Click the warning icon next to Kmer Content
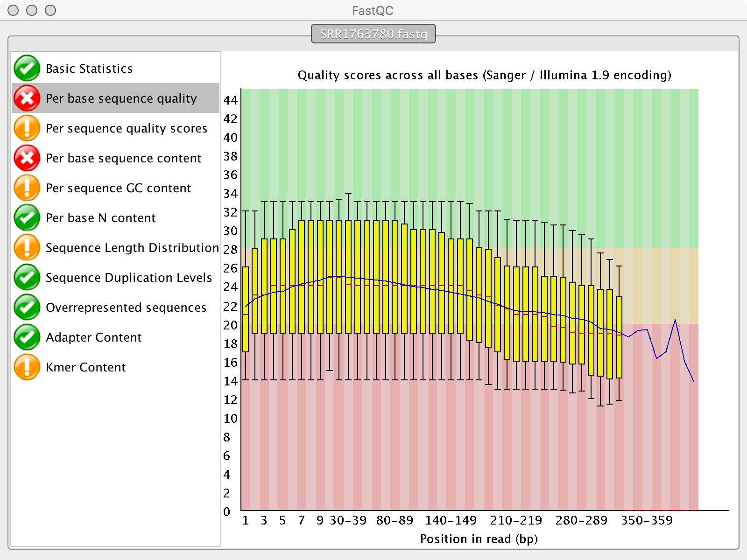Image resolution: width=747 pixels, height=560 pixels. click(27, 367)
